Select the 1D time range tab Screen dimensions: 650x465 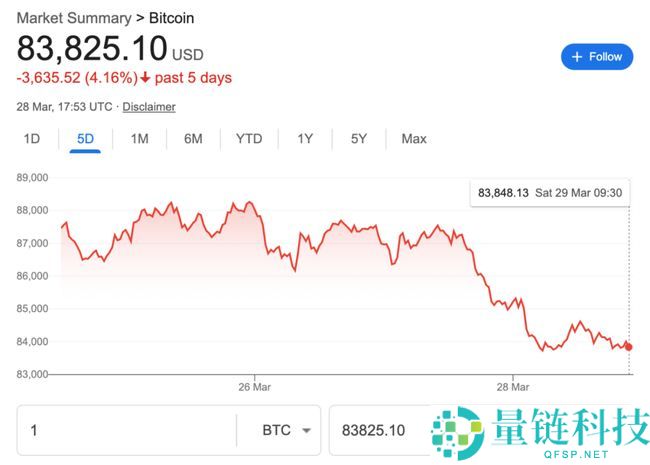click(31, 139)
